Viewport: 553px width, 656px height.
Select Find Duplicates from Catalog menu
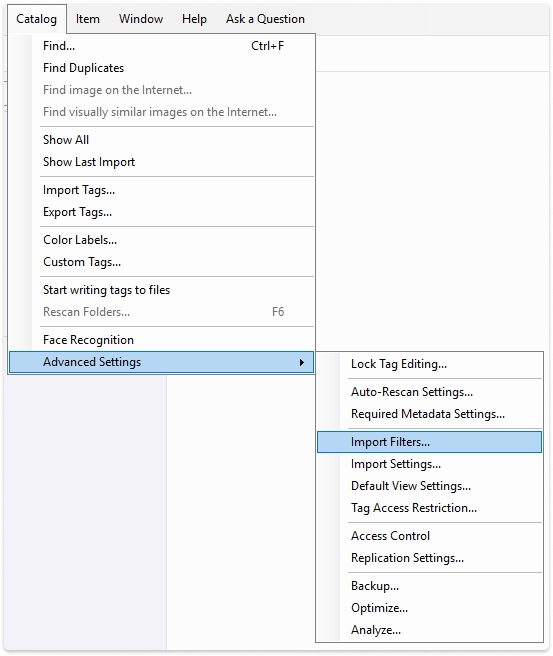point(161,68)
